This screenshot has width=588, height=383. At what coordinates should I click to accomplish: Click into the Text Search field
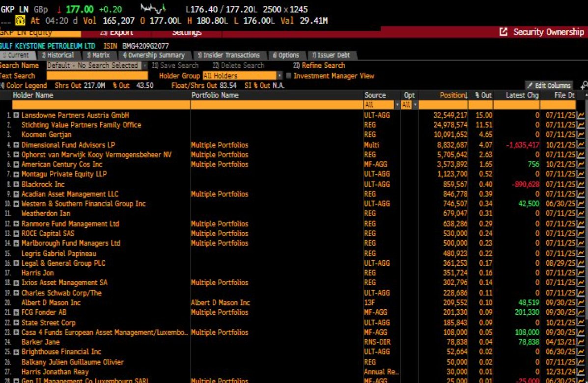pyautogui.click(x=97, y=76)
